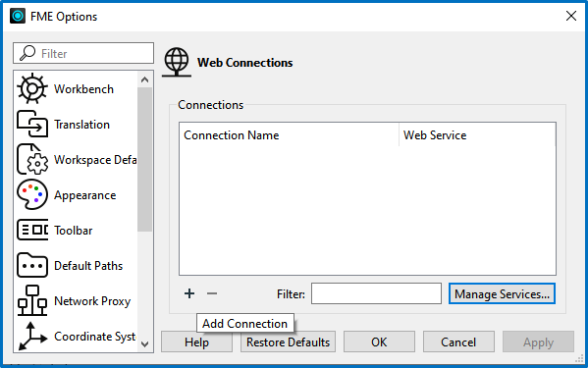Click the category list scroll down arrow
The image size is (588, 368).
[144, 343]
